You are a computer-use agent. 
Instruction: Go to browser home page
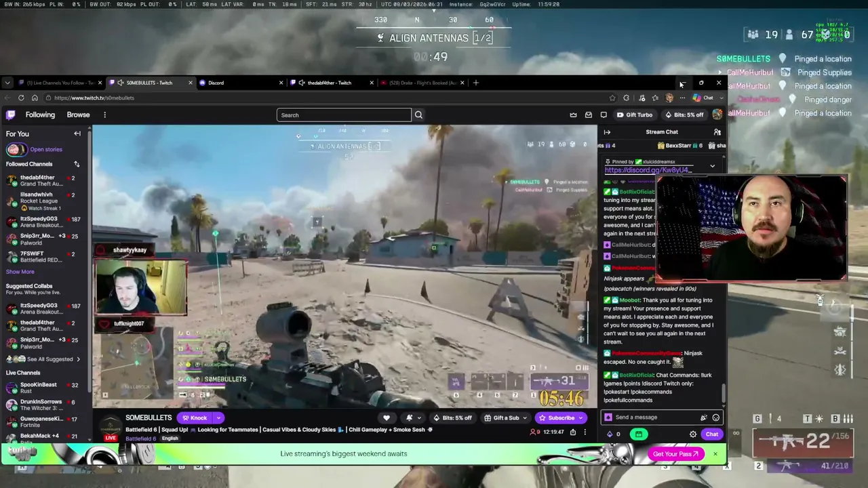[x=35, y=98]
